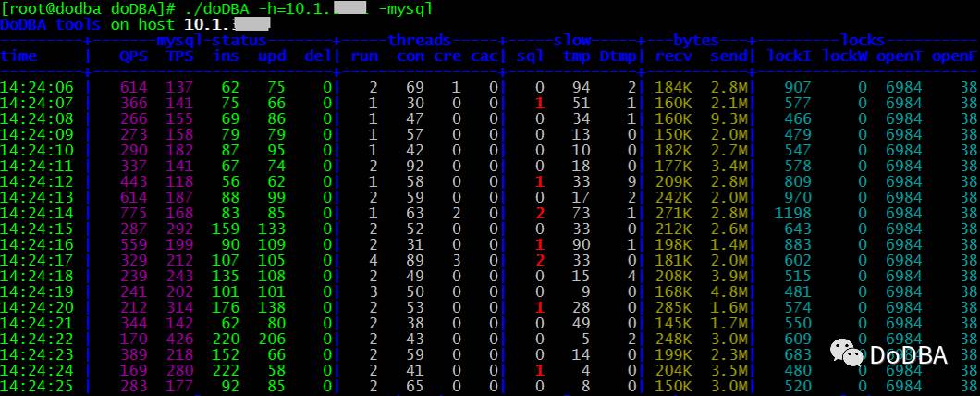Click the red slow sql '2' at 14:24:17
The height and width of the screenshot is (396, 980).
(540, 260)
